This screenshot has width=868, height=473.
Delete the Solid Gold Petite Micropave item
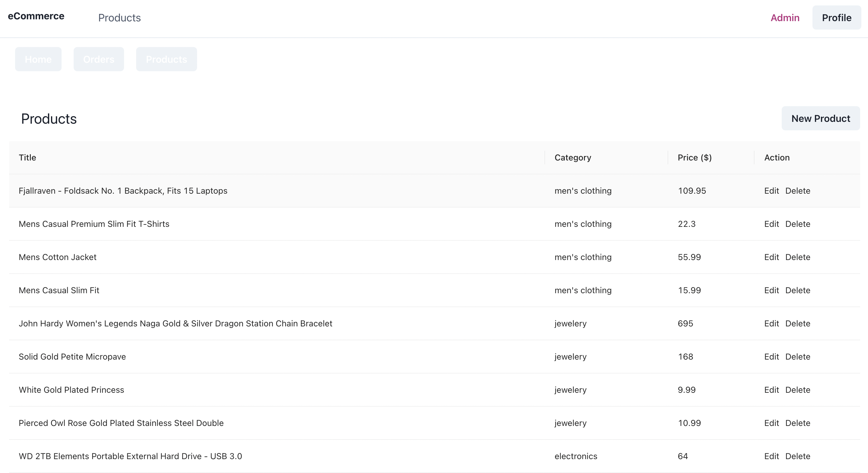(x=798, y=357)
